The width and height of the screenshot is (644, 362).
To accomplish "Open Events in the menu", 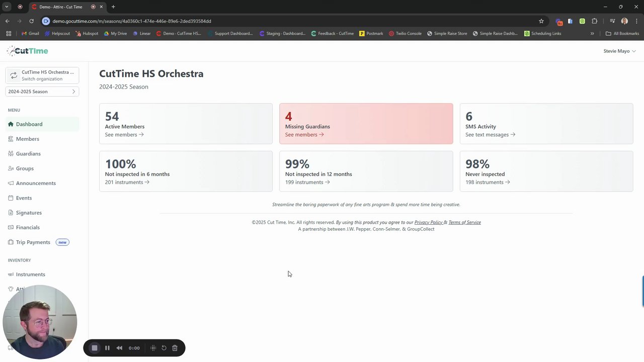I will [x=24, y=198].
